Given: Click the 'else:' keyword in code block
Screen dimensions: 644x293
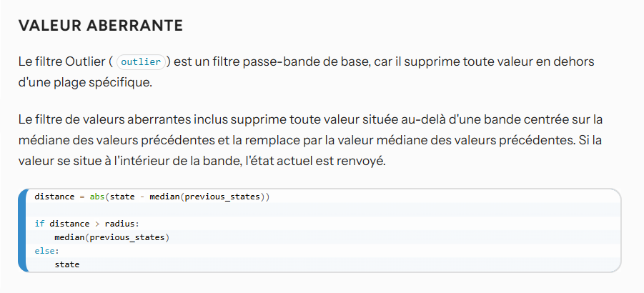Looking at the screenshot, I should 47,251.
